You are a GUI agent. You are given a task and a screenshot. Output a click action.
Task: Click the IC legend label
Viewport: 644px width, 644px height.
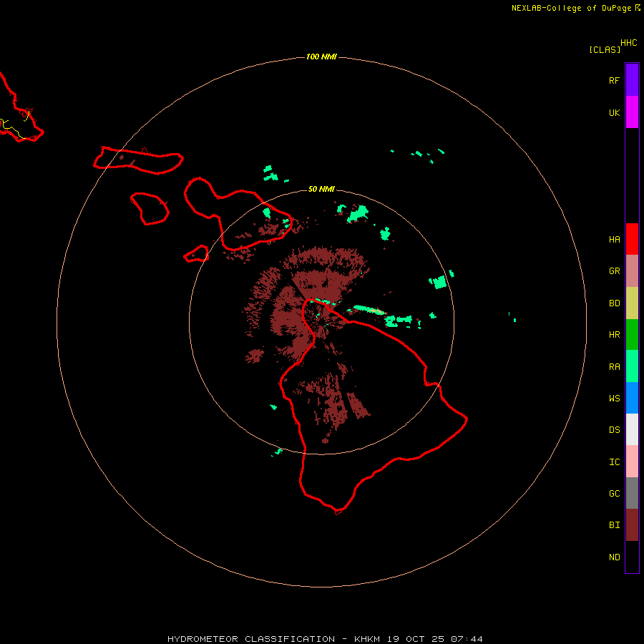[614, 462]
